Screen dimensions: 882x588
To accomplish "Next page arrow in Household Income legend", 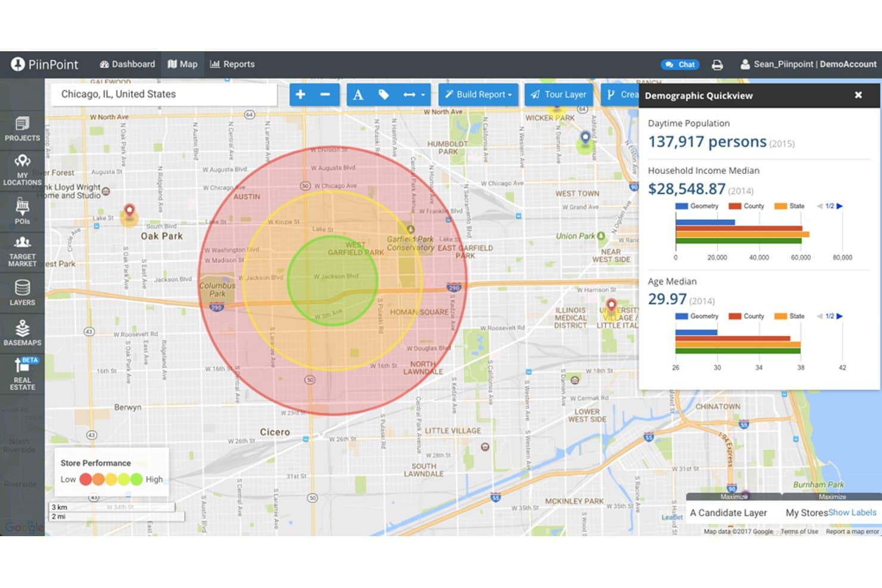I will (x=840, y=206).
